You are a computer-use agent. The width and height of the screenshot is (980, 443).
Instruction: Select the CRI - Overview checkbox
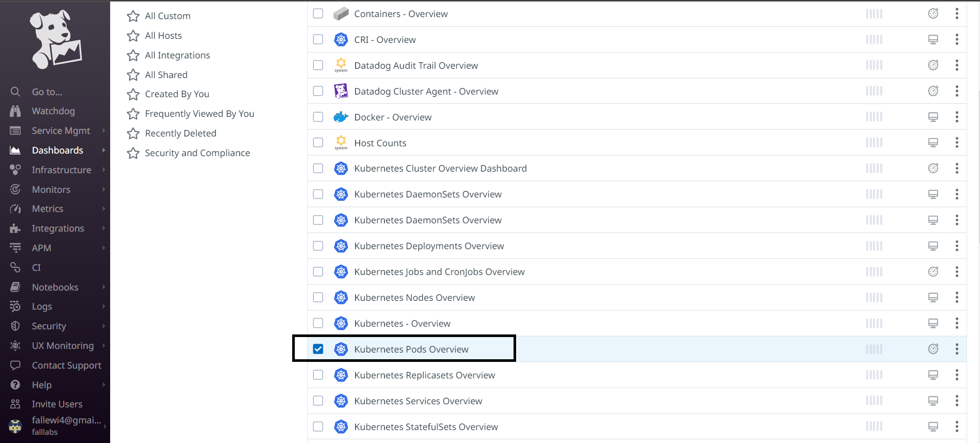click(x=318, y=39)
